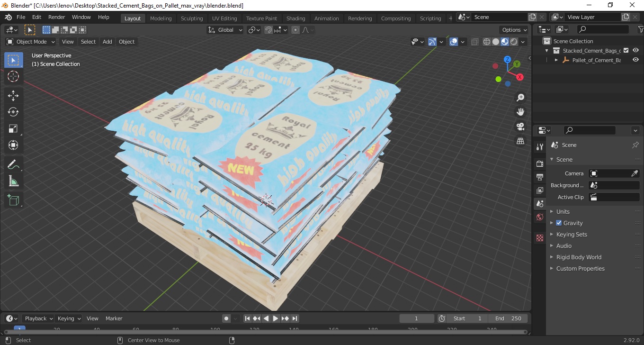Viewport: 644px width, 345px height.
Task: Hide Pallet_of_Cement_Ba object with eye icon
Action: [x=636, y=60]
